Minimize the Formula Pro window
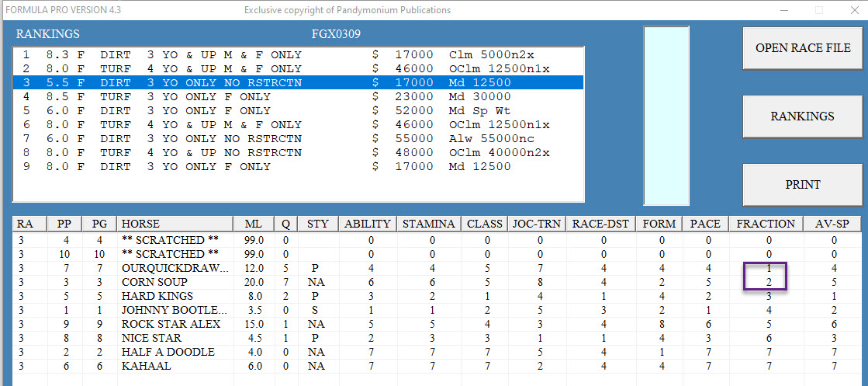This screenshot has width=868, height=386. click(784, 10)
